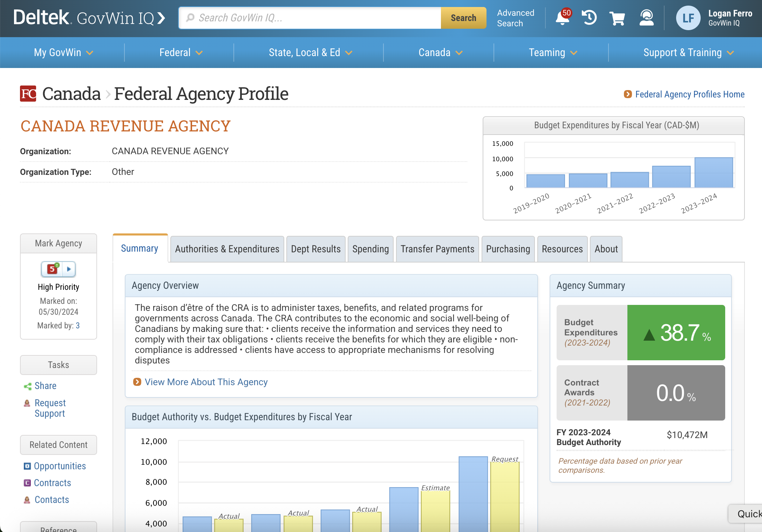Click the yellow Estimate bar in budget chart
Viewport: 762px width, 532px height.
[x=435, y=511]
